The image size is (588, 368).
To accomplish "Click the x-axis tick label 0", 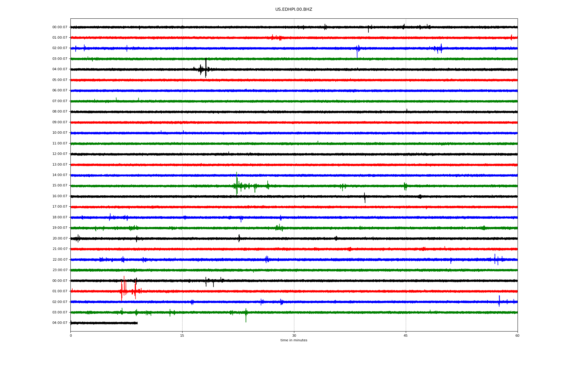I will click(71, 335).
